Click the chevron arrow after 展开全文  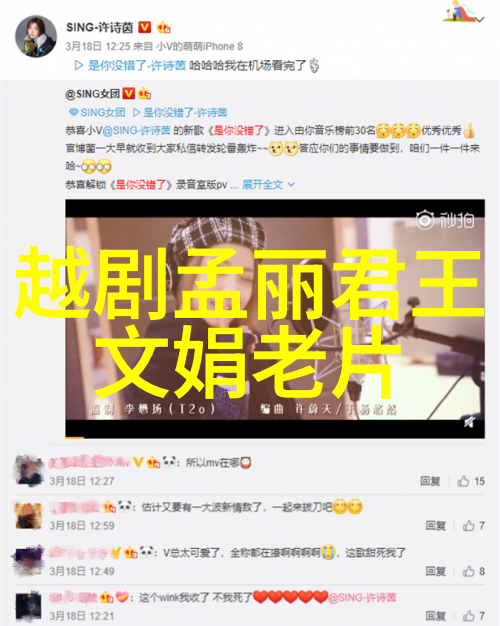coord(292,184)
